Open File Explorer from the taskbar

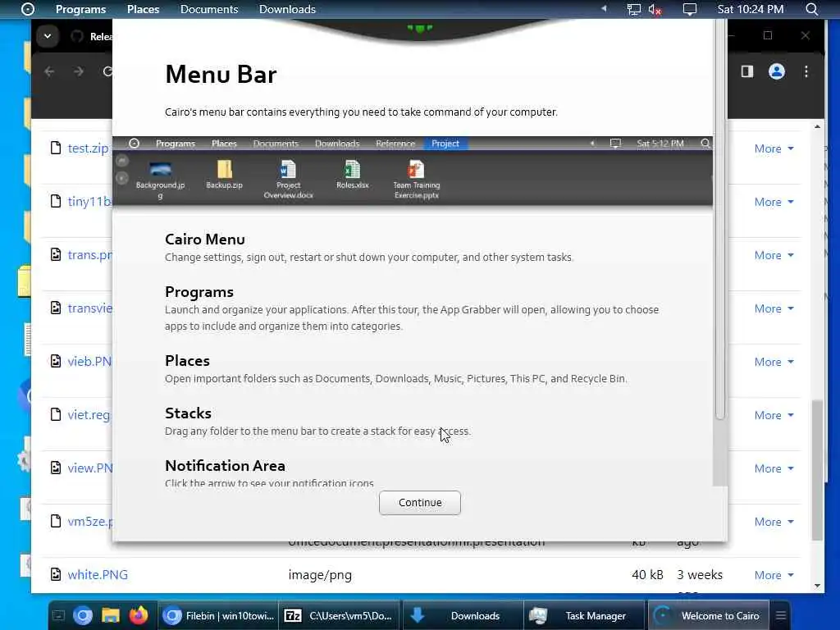tap(111, 615)
